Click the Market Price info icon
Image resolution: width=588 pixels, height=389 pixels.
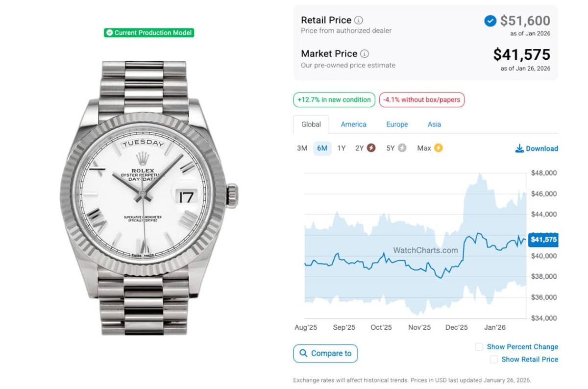coord(365,54)
